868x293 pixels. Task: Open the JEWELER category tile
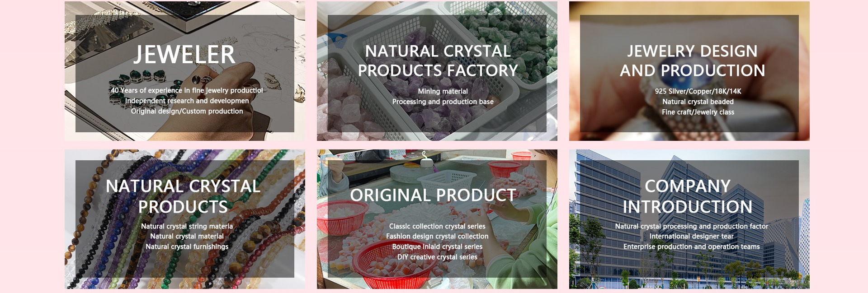pyautogui.click(x=184, y=71)
